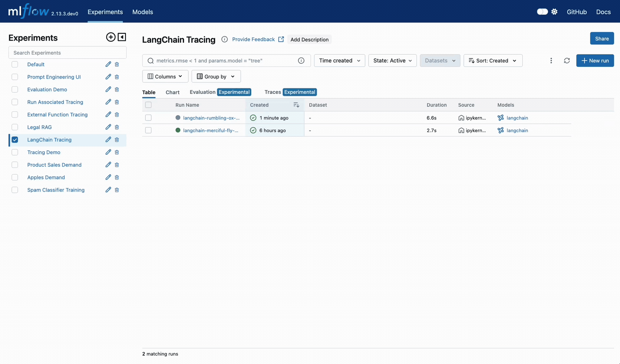Collapse the Experiments sidebar
620x364 pixels.
tap(121, 37)
